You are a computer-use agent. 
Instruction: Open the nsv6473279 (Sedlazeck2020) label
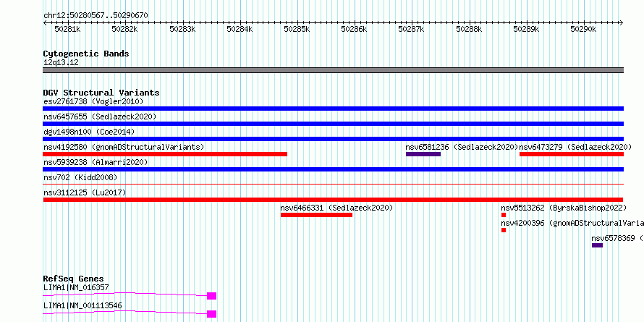point(575,147)
